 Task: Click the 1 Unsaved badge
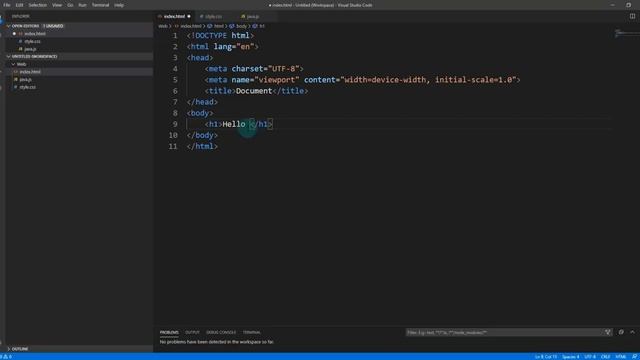[53, 26]
